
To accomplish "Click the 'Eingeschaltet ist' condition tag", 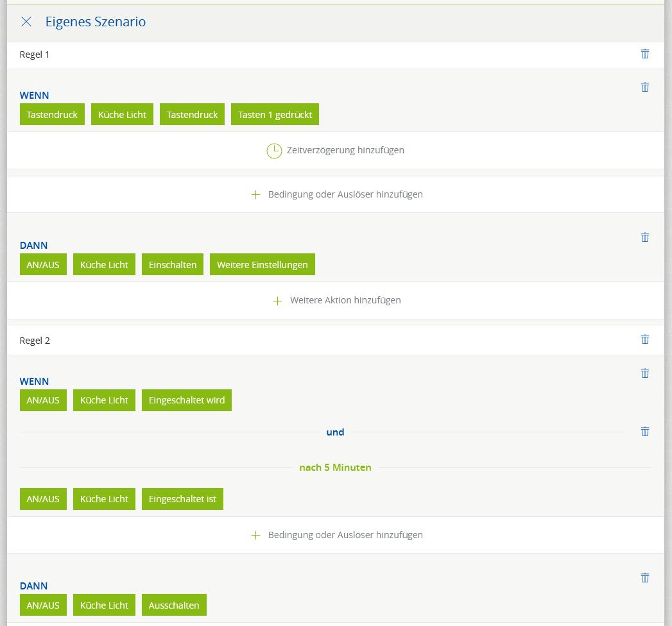I will coord(182,499).
